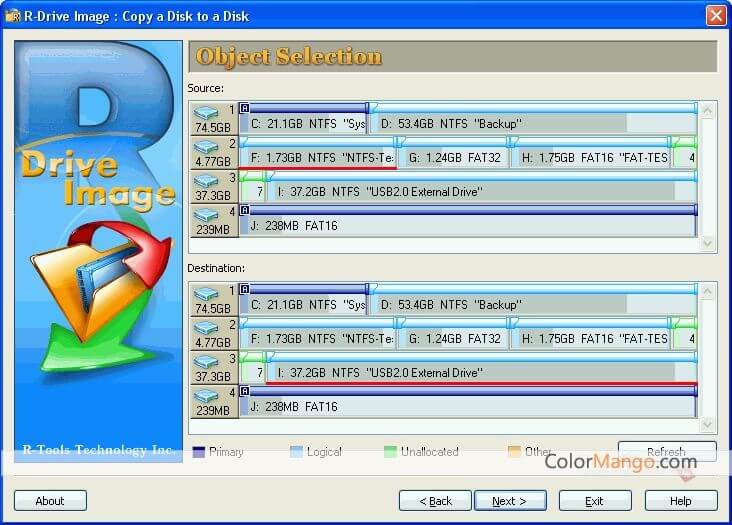Pick destination partition C: 21.1GB NTFS
This screenshot has height=525, width=732.
[x=303, y=300]
